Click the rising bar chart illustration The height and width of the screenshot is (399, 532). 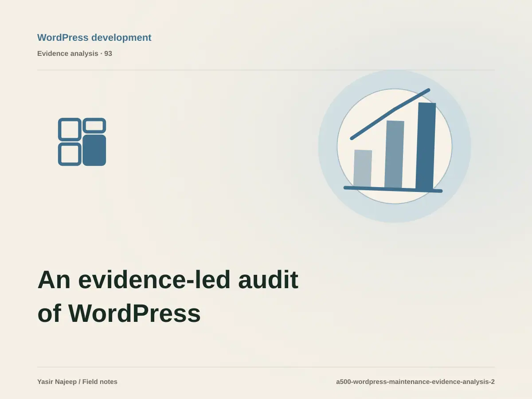tap(395, 146)
